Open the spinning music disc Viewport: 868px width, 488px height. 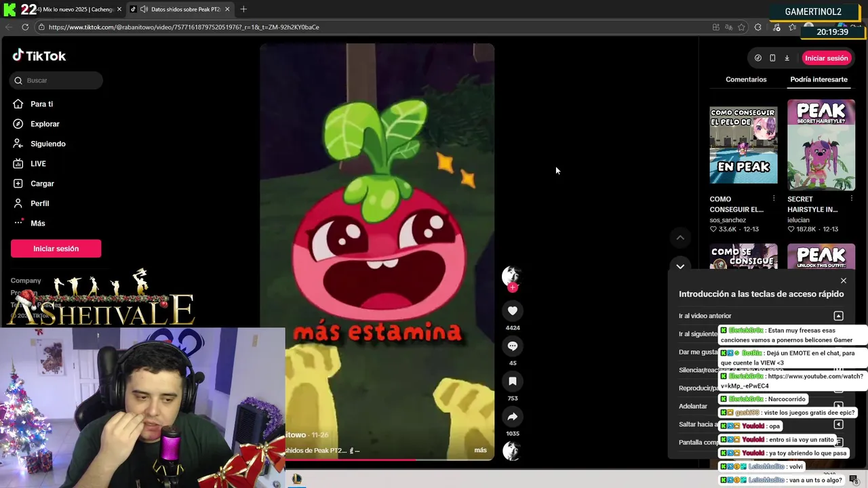tap(512, 451)
